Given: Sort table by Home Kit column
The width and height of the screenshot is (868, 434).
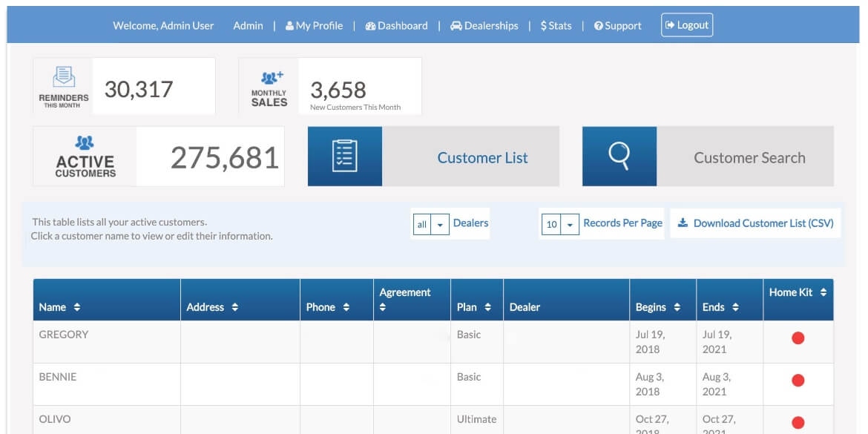Looking at the screenshot, I should click(823, 293).
